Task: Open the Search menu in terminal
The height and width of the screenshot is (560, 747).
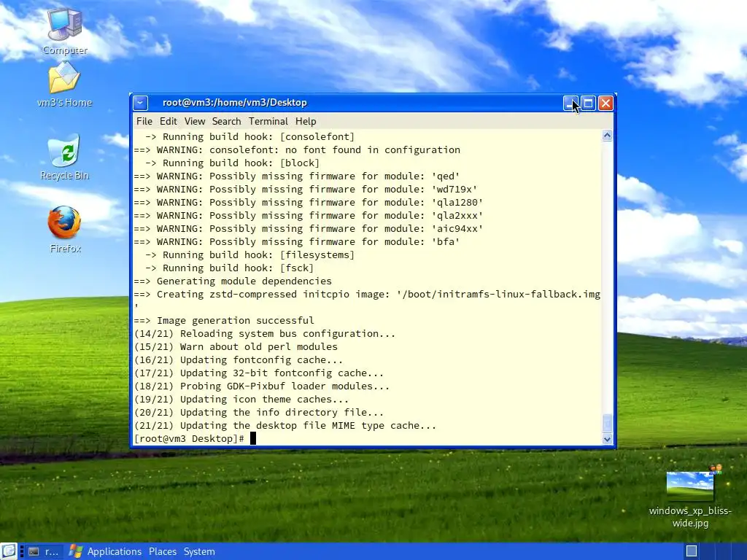Action: coord(227,122)
